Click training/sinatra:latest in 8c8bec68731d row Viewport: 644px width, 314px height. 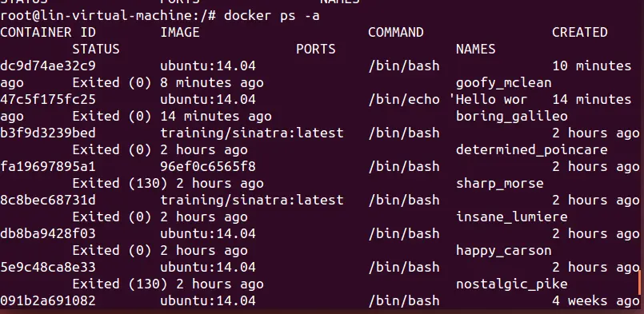[252, 200]
